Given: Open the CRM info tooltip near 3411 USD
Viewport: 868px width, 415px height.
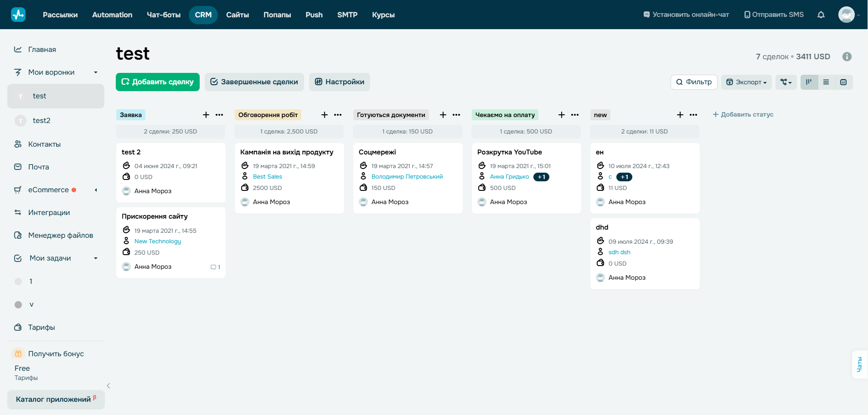Looking at the screenshot, I should 847,56.
